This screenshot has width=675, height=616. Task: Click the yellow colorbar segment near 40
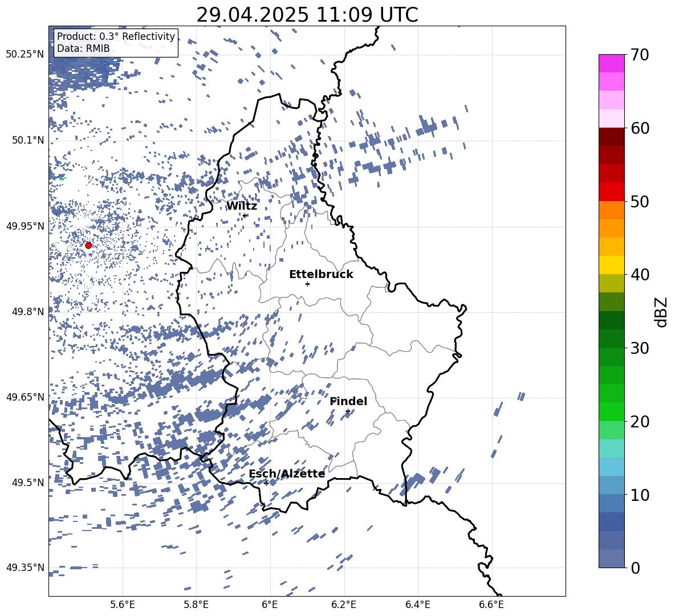(x=611, y=265)
